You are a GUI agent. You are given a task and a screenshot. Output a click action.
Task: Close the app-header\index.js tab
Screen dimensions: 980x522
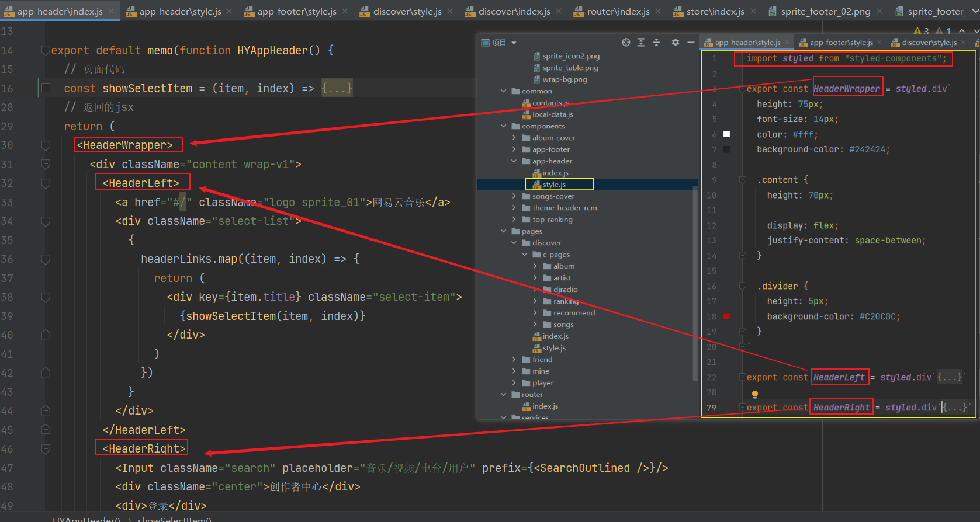(x=111, y=11)
